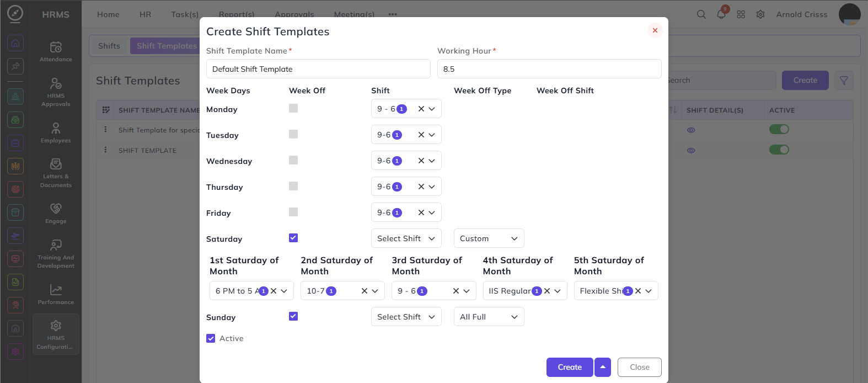Click Create button in dialog footer

tap(570, 367)
